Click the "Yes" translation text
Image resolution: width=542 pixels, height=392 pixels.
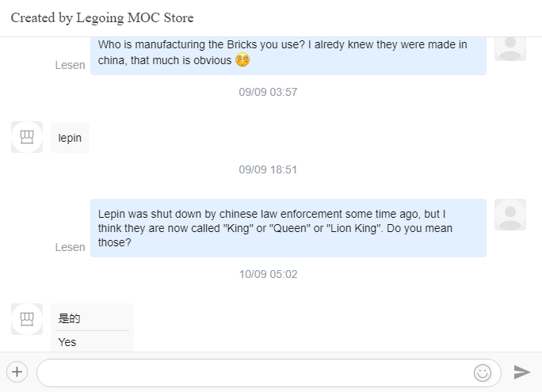(67, 342)
